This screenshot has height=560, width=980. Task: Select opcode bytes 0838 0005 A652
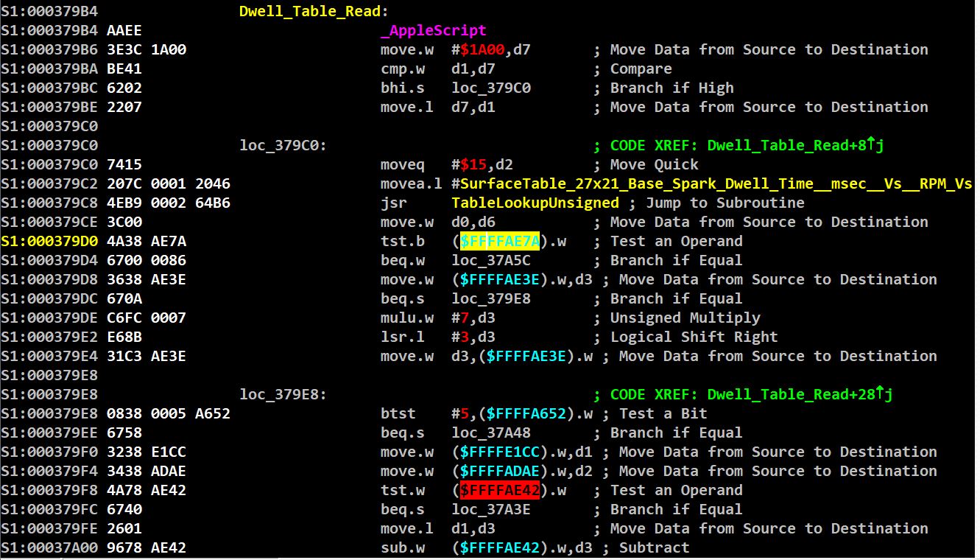[x=169, y=413]
